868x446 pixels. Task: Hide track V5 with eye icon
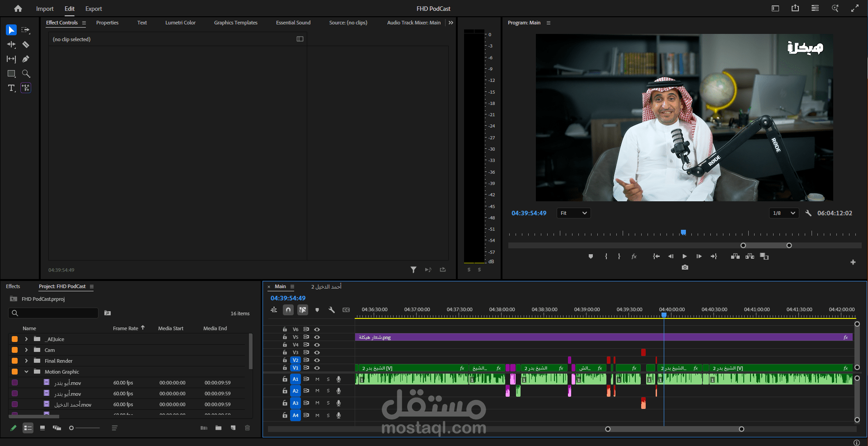tap(317, 337)
